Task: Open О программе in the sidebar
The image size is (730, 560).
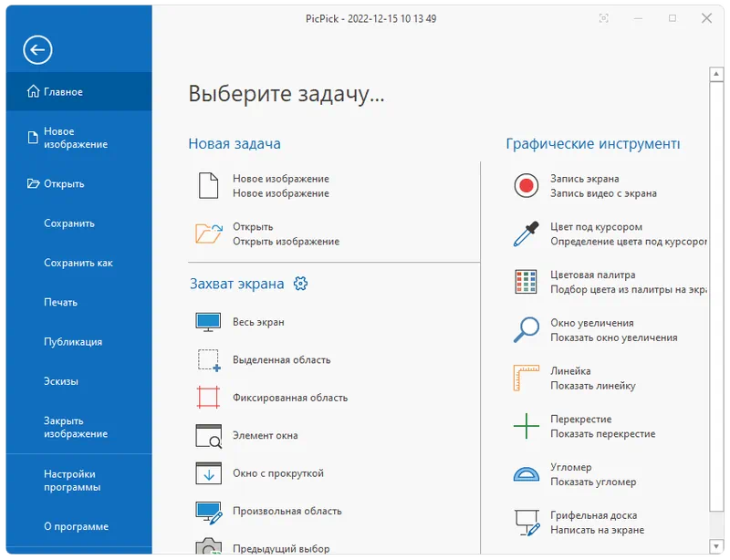Action: click(78, 526)
